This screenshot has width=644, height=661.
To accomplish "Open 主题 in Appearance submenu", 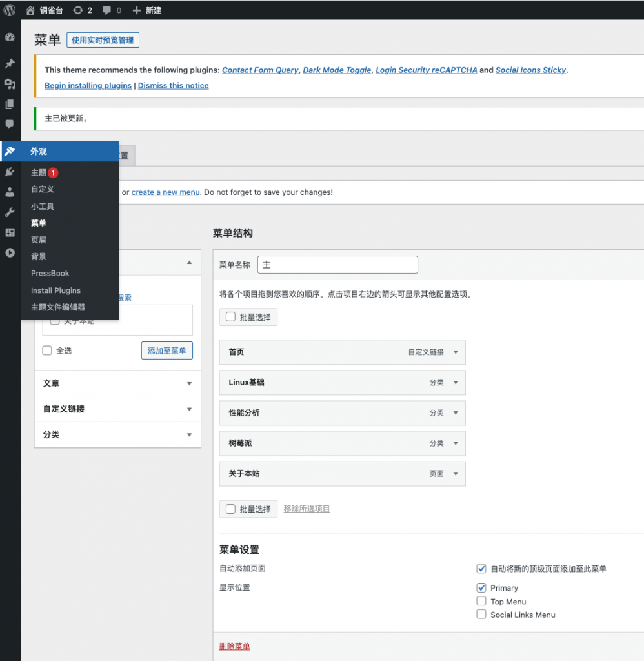I will point(39,173).
